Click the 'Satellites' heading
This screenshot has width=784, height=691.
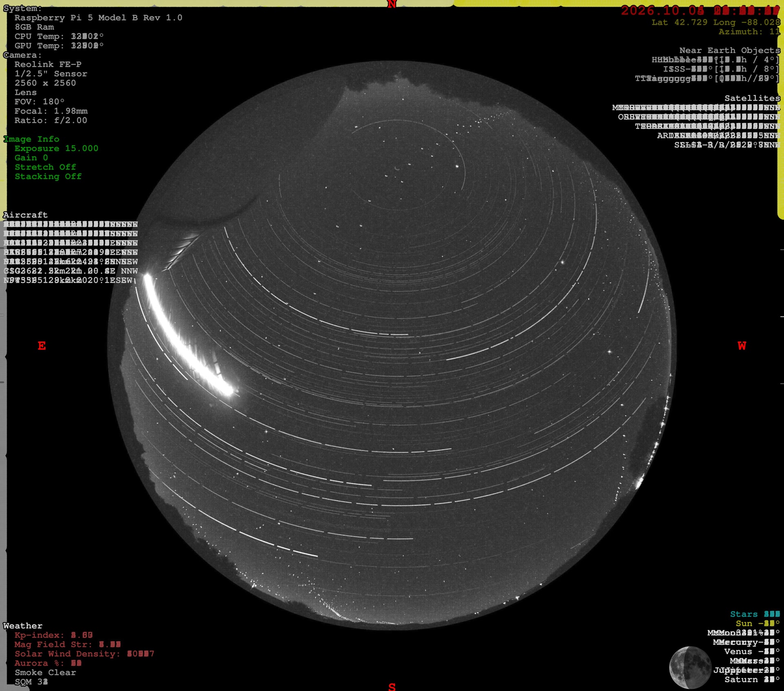point(753,98)
